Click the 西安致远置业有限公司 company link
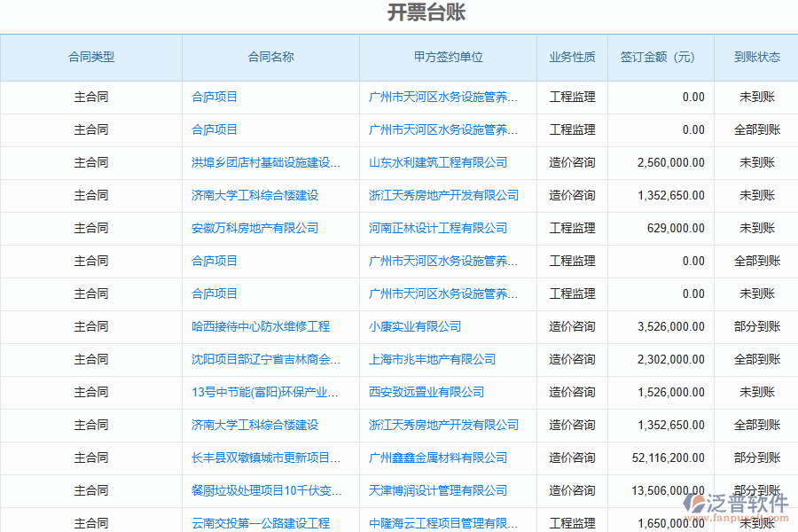Screen dimensions: 798x532 coord(426,392)
